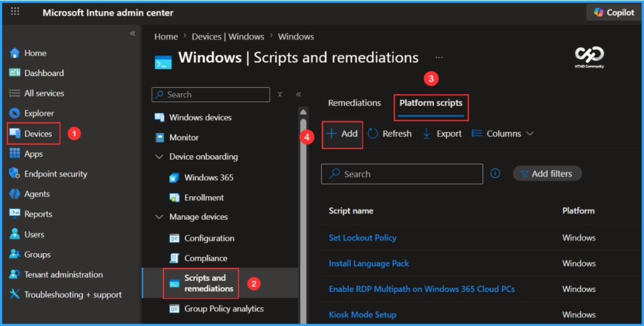Open Devices | Windows breadcrumb
Viewport: 644px width, 326px height.
228,36
